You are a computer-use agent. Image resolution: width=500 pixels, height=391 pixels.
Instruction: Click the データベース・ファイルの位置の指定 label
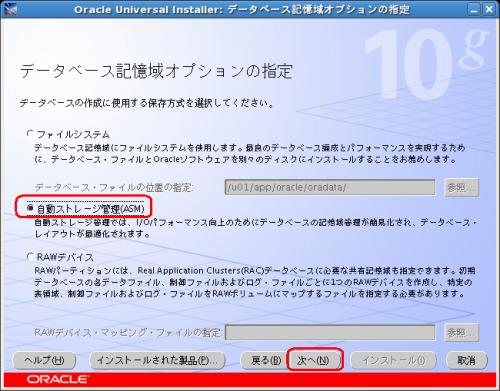coord(114,187)
